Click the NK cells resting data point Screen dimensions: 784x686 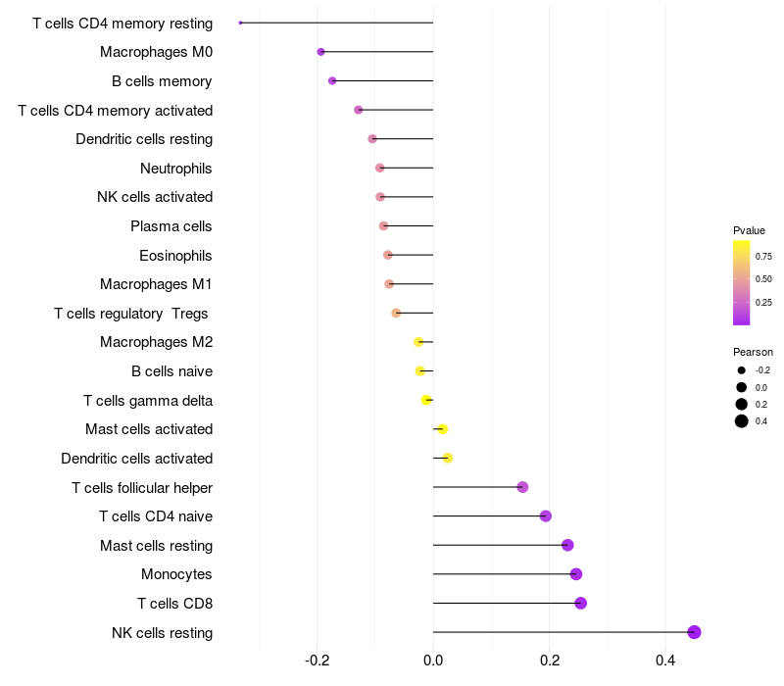(x=694, y=632)
